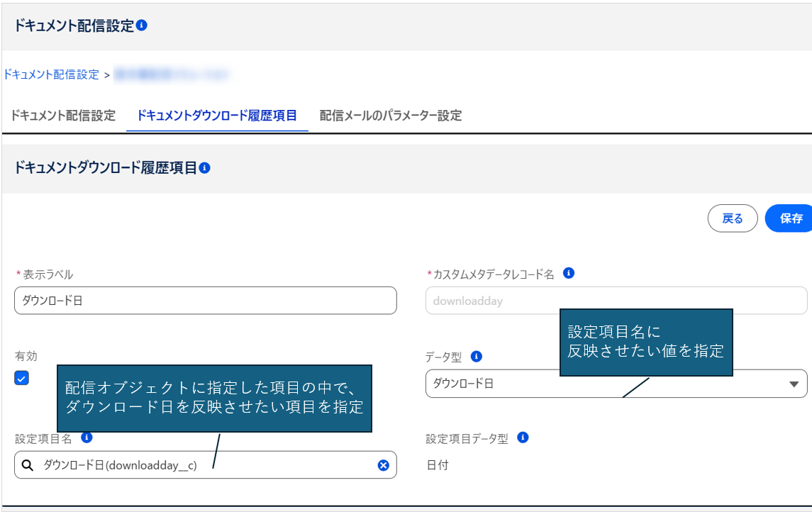Viewport: 812px width, 512px height.
Task: Open the 配信メールのパラメーター設定 tab
Action: coord(391,116)
